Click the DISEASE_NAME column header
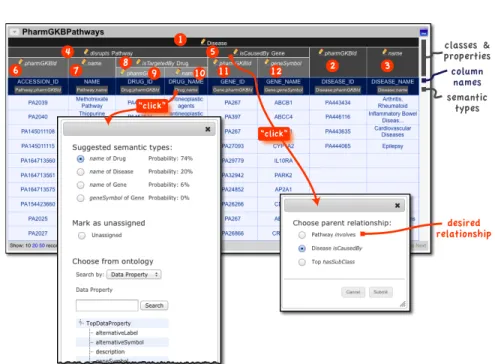 [x=393, y=82]
